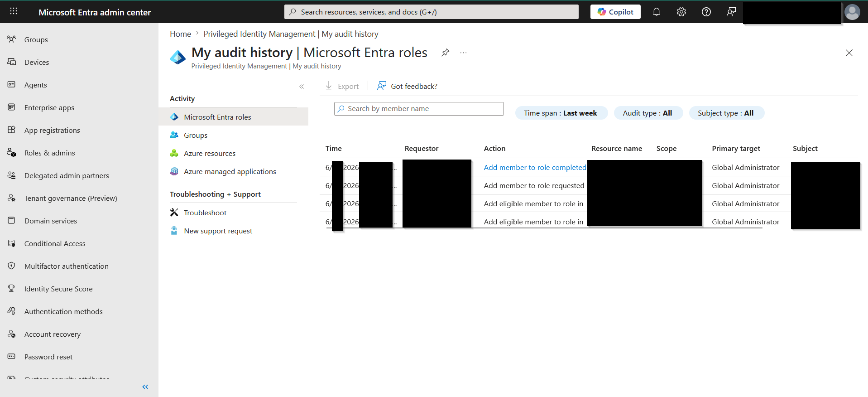Viewport: 868px width, 397px height.
Task: Click the Account recovery icon
Action: (12, 334)
